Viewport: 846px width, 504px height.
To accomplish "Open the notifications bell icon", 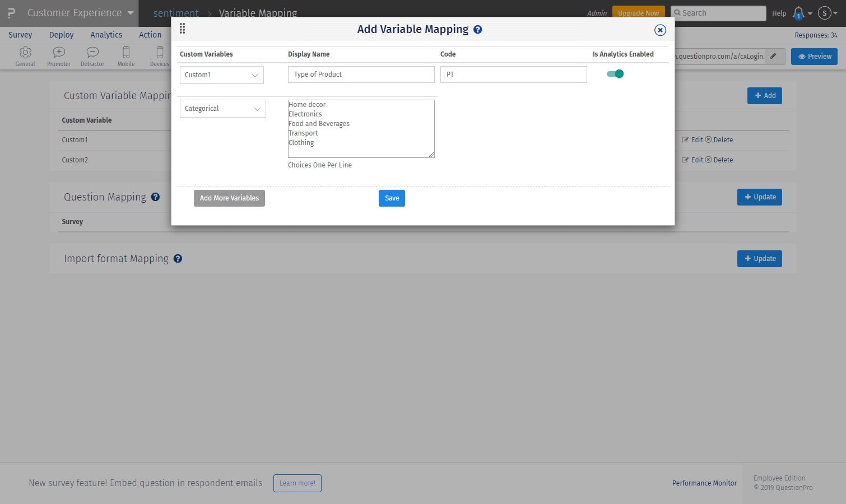I will pyautogui.click(x=798, y=13).
